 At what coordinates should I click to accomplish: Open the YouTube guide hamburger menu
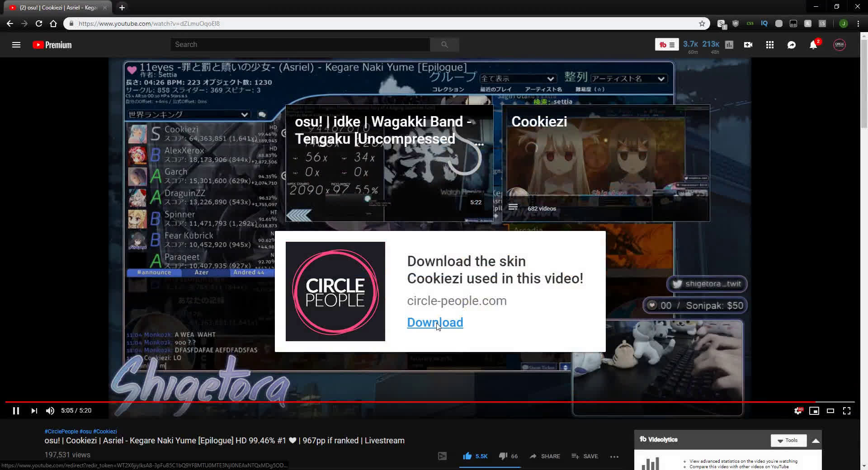click(16, 45)
